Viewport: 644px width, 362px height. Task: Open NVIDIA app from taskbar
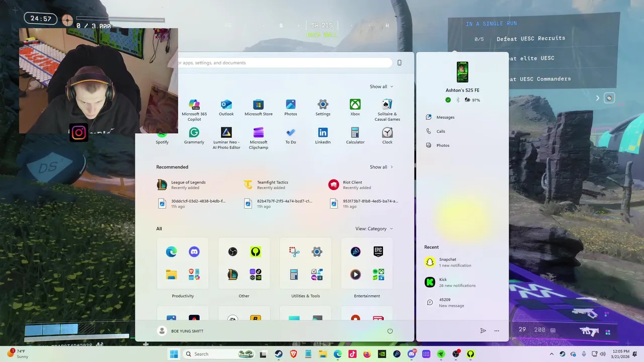382,354
